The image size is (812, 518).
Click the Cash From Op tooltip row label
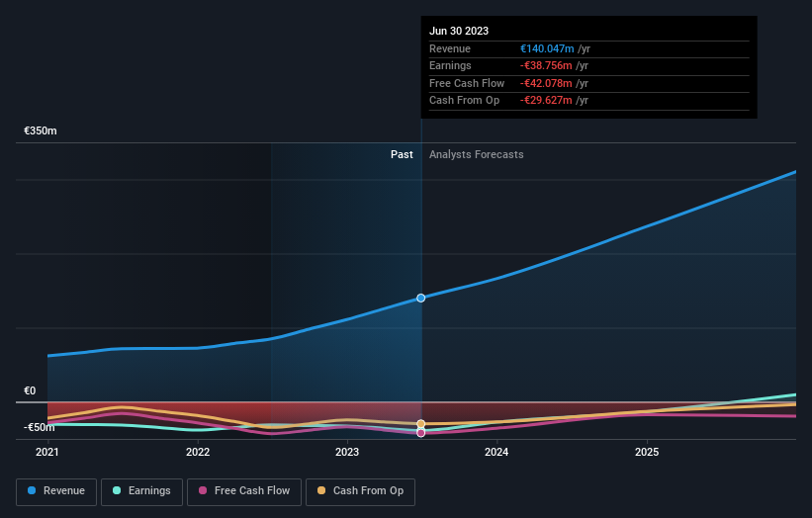click(x=465, y=101)
